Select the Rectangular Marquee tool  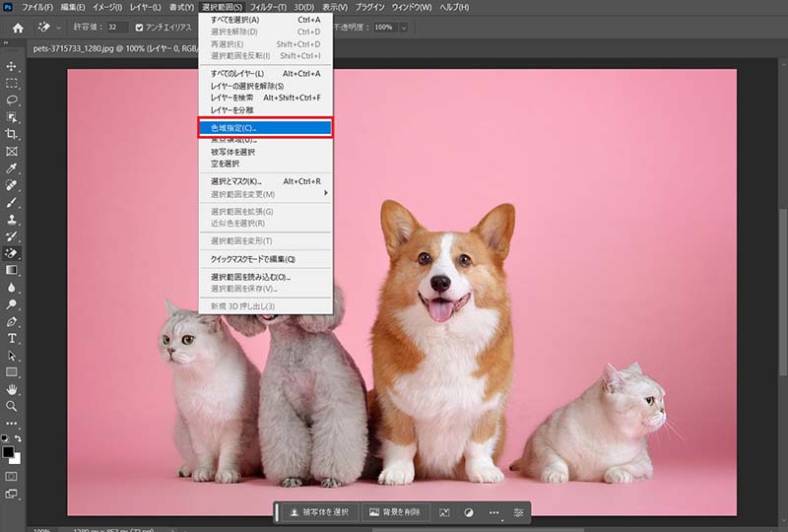12,83
